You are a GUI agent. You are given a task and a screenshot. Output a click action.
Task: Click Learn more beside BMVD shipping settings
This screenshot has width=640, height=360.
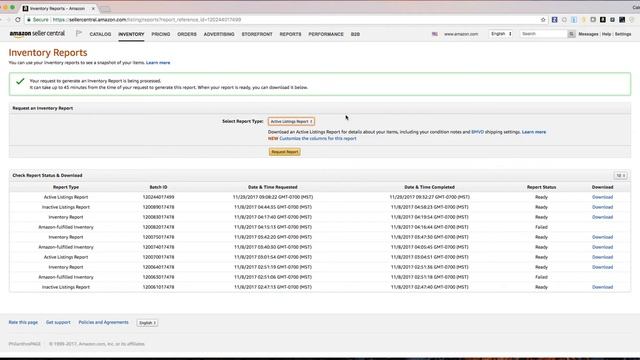coord(534,132)
